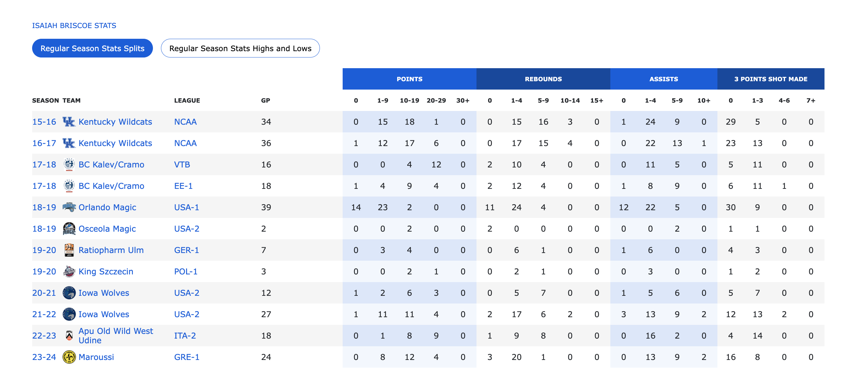Open the 18-19 season link for Orlando Magic

click(x=44, y=207)
